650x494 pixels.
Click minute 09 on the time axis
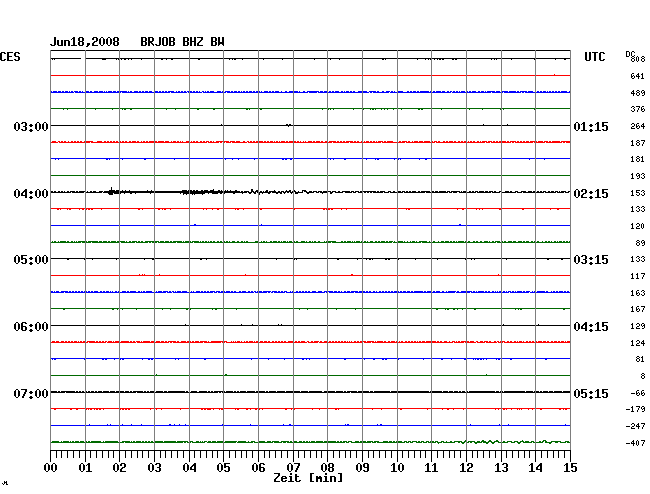362,468
